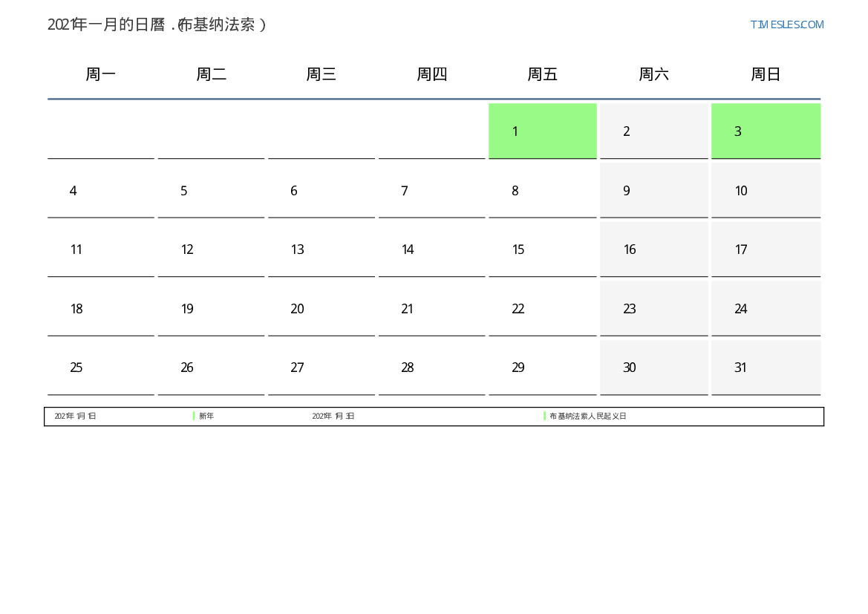
Task: Click the 新年 holiday legend label
Action: pos(206,417)
